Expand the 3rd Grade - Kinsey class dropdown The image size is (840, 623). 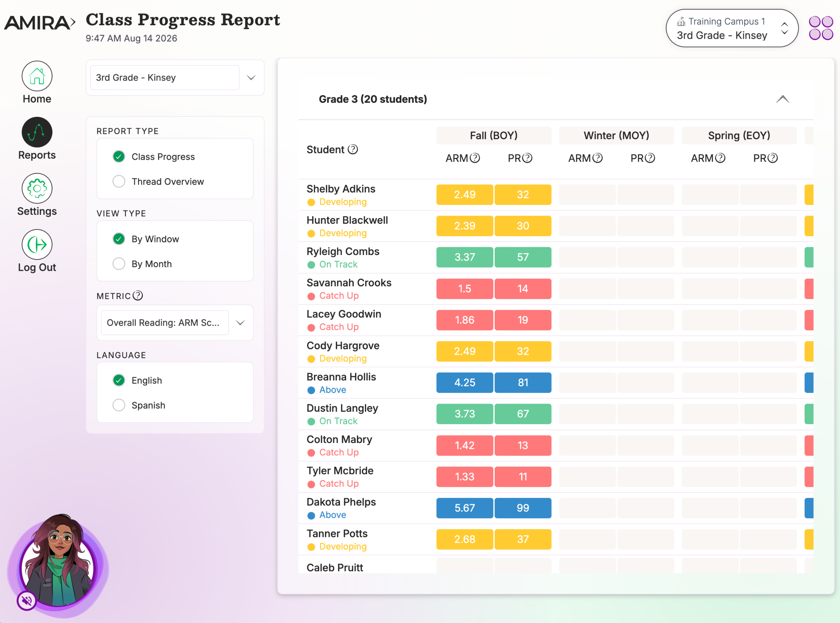(x=175, y=78)
